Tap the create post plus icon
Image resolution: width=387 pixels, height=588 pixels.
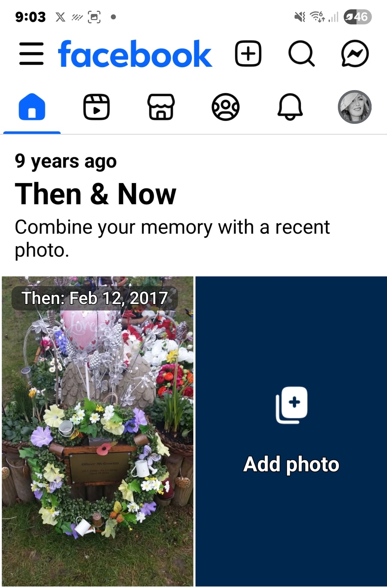click(248, 54)
